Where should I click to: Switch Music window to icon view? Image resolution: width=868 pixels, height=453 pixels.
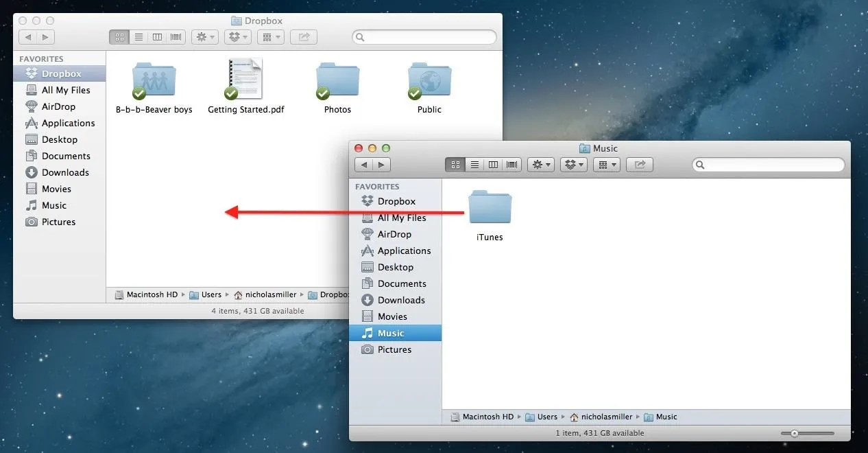click(x=455, y=165)
